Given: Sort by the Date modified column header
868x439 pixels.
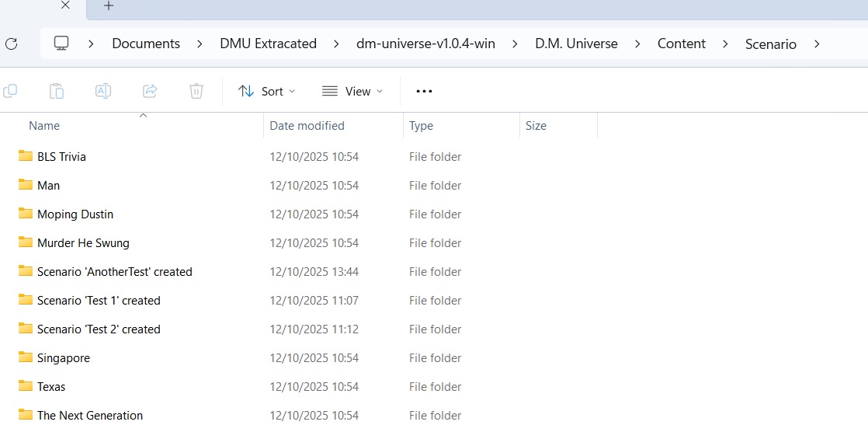Looking at the screenshot, I should pyautogui.click(x=307, y=126).
